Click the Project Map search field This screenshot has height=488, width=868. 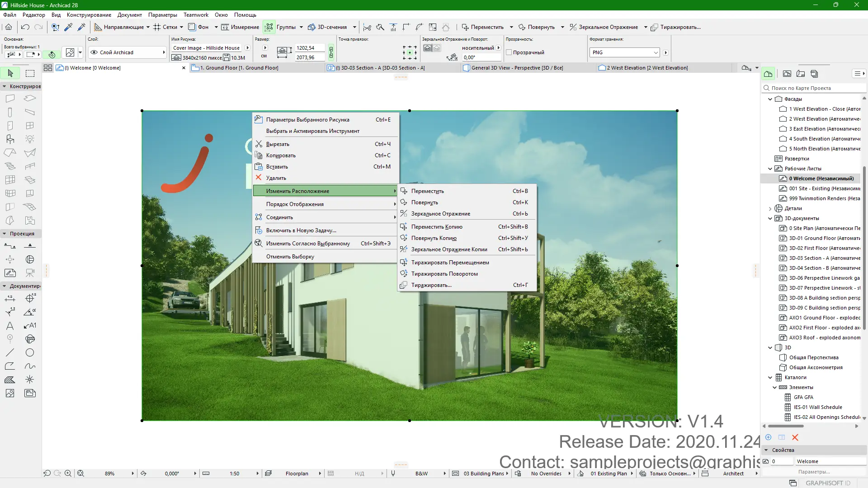[814, 88]
